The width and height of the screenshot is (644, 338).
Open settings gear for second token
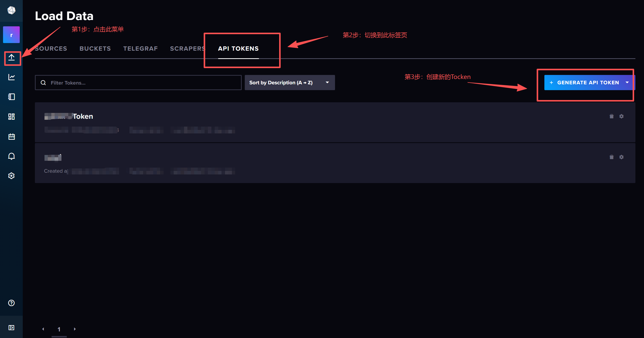click(621, 157)
